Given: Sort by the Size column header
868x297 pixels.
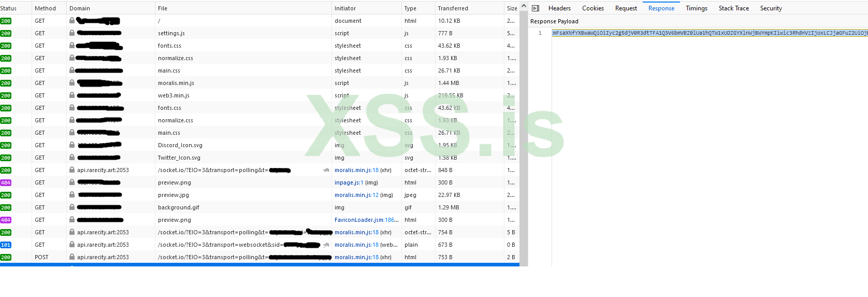Looking at the screenshot, I should coord(512,8).
